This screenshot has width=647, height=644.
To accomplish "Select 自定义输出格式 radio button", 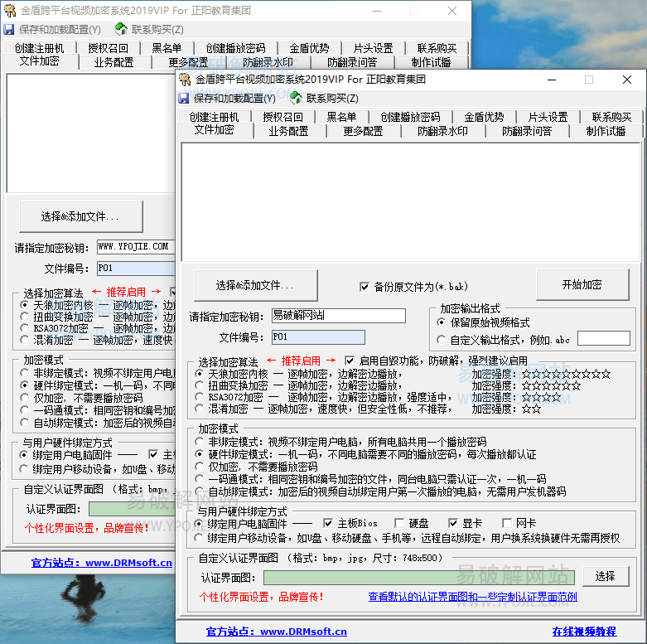I will click(x=441, y=340).
